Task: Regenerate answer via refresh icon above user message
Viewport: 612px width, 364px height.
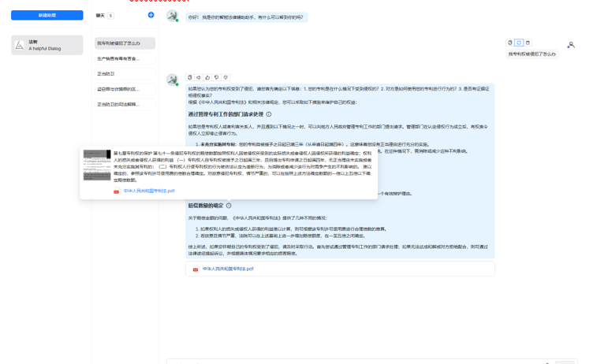Action: 519,43
